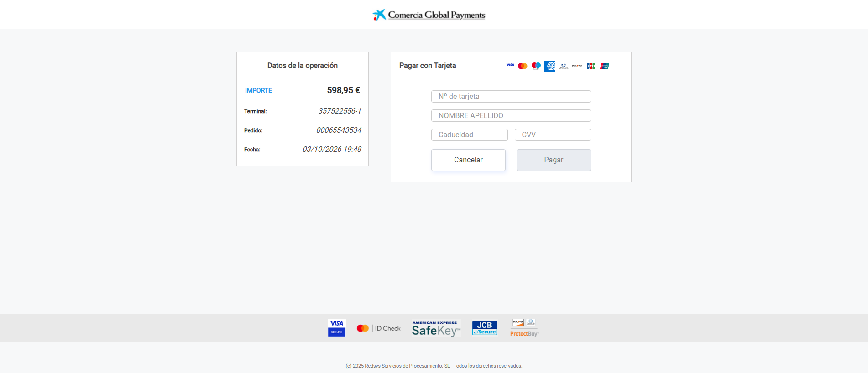
Task: Click the Cancelar button
Action: click(x=468, y=160)
